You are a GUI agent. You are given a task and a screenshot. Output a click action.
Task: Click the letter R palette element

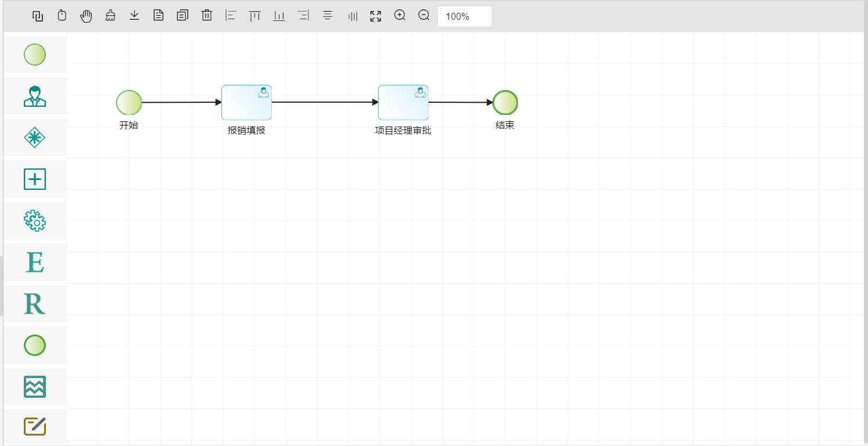[x=35, y=304]
